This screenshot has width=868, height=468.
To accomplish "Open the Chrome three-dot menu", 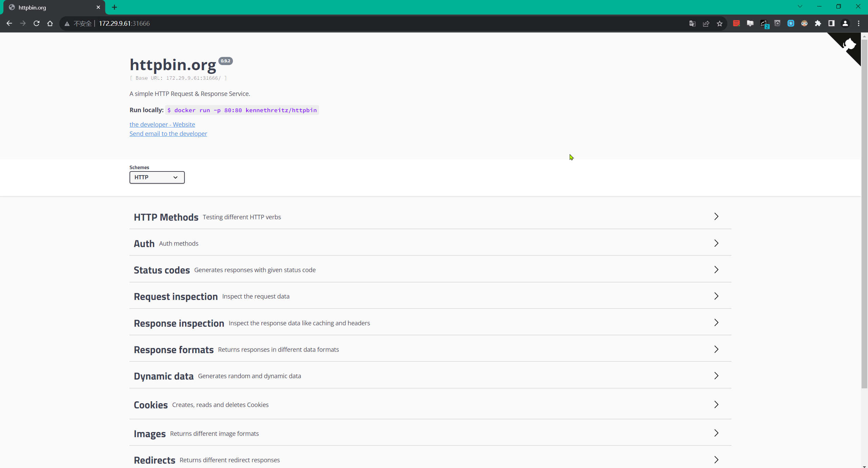I will pyautogui.click(x=859, y=23).
